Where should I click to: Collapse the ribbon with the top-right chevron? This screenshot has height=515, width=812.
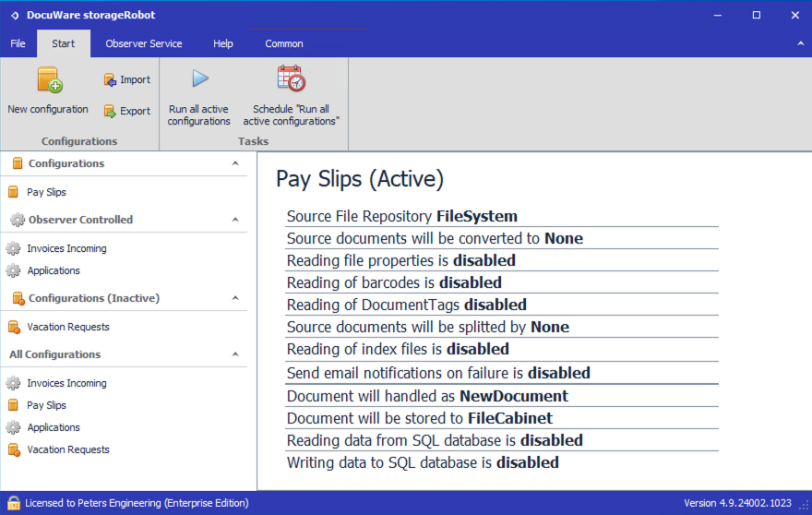(x=801, y=43)
